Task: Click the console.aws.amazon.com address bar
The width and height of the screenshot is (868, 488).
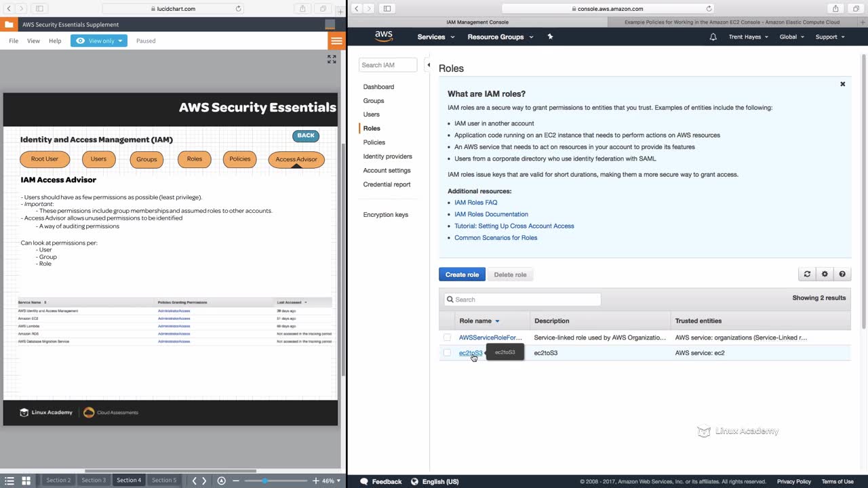Action: pyautogui.click(x=609, y=9)
